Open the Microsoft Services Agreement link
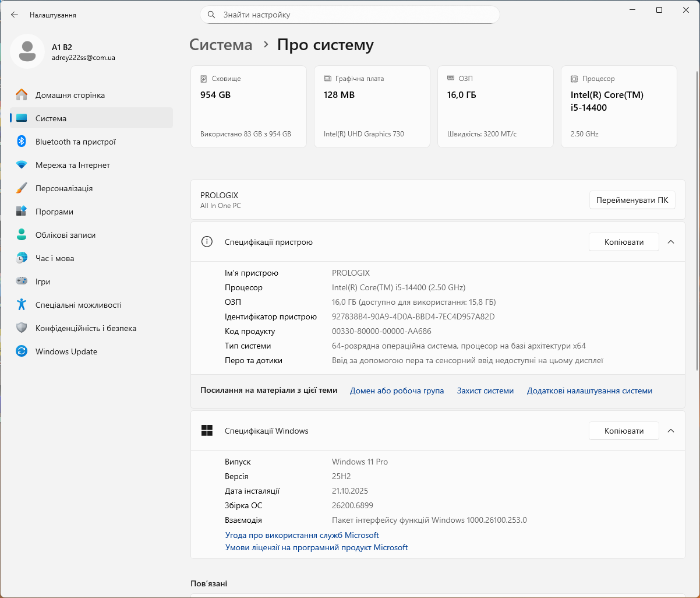This screenshot has height=598, width=700. point(302,535)
